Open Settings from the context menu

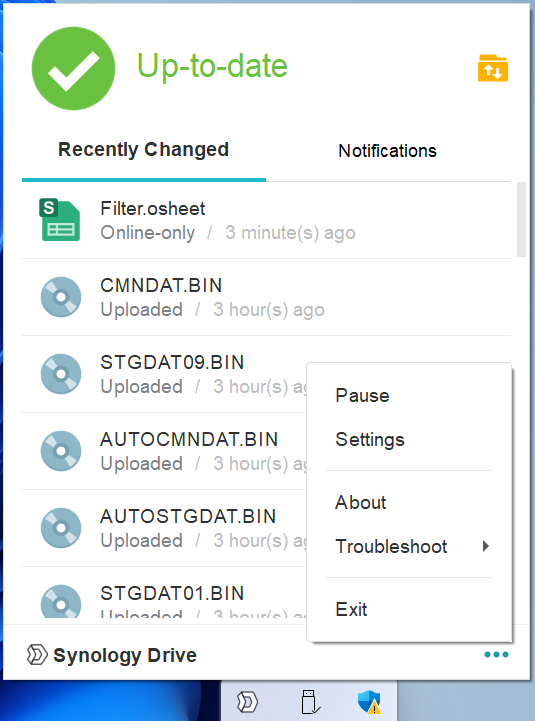pyautogui.click(x=370, y=440)
